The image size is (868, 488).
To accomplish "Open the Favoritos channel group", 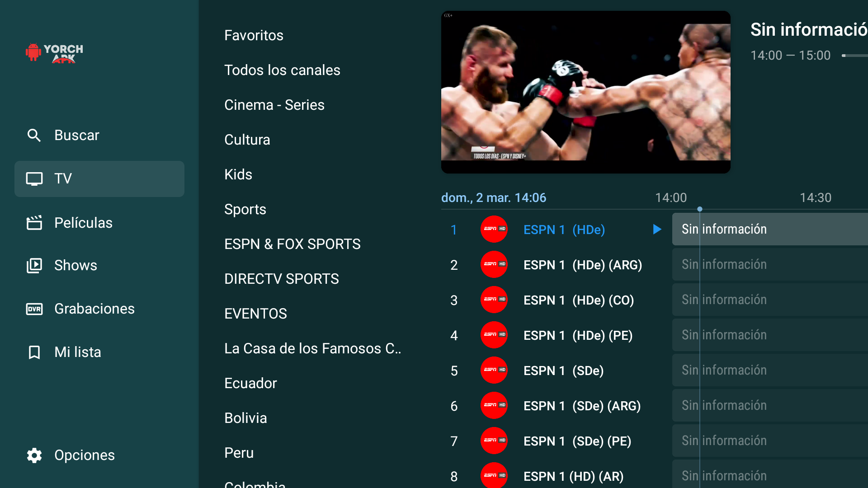I will tap(254, 35).
